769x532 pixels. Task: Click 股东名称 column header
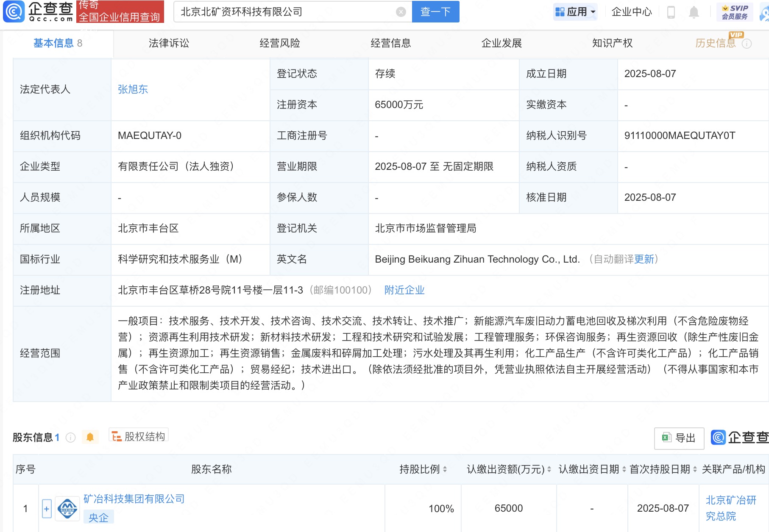[x=211, y=469]
